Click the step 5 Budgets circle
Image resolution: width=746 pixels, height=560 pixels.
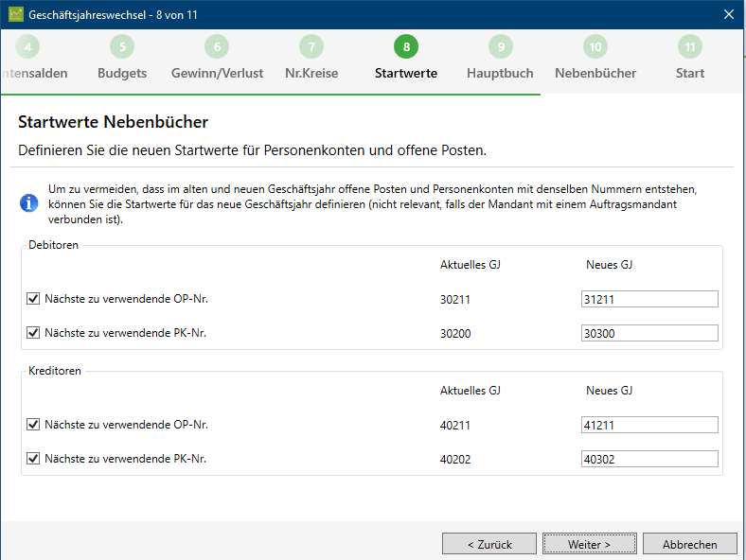pyautogui.click(x=122, y=46)
